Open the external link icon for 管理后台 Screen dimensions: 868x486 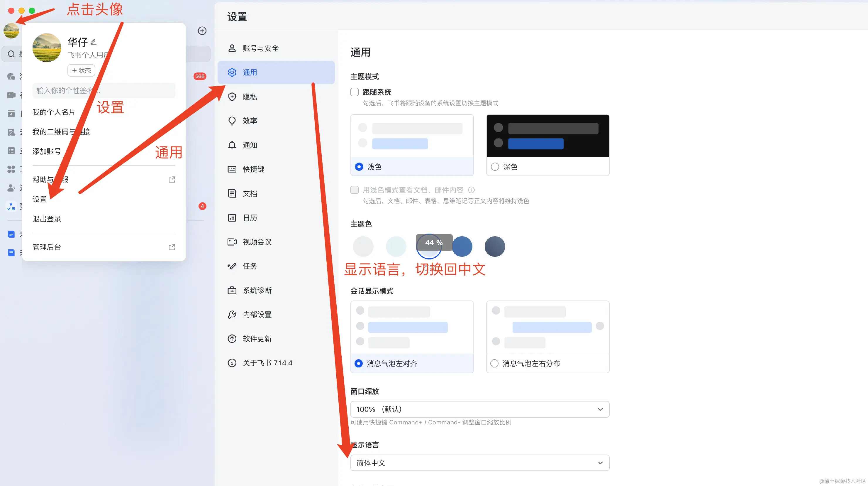pos(172,247)
